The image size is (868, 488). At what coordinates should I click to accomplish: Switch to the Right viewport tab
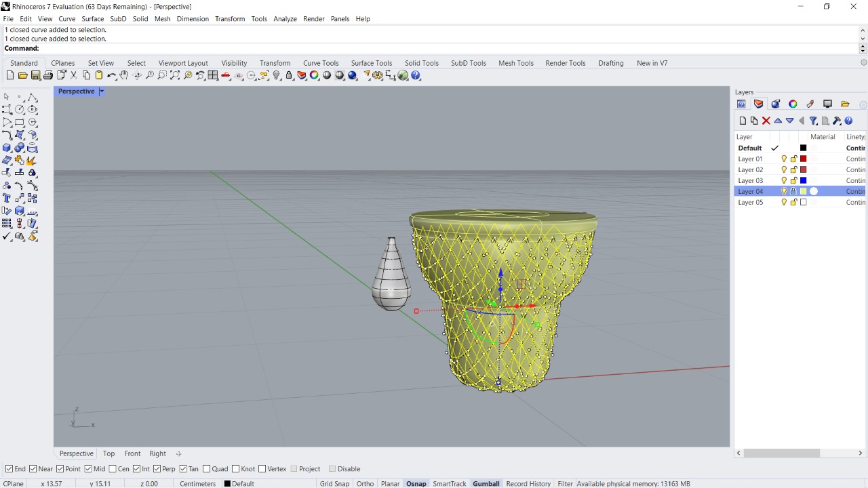tap(157, 454)
